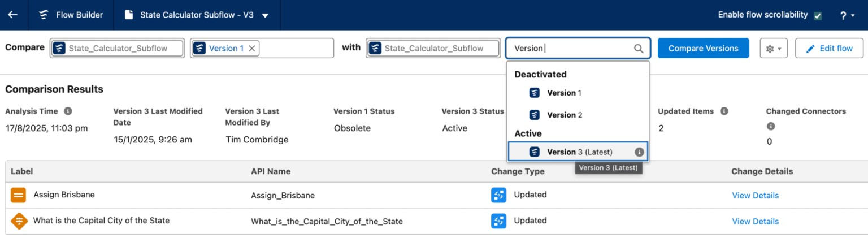Screen dimensions: 868x242
Task: Open View Details for Assign Brisbane
Action: [755, 196]
